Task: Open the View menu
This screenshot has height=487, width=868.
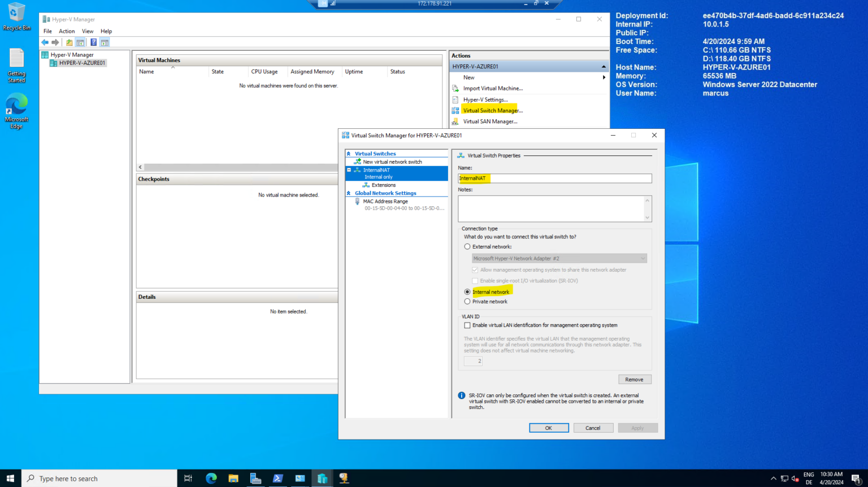Action: 88,31
